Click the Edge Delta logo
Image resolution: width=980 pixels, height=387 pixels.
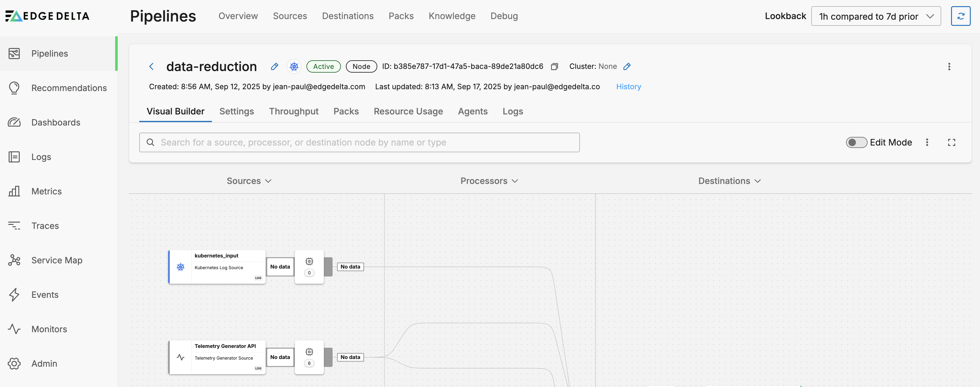tap(47, 16)
